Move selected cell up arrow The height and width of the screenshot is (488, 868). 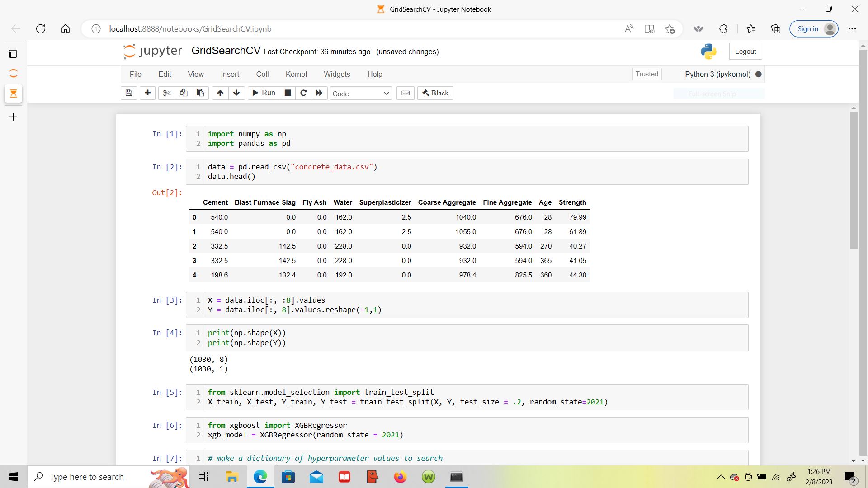[x=220, y=93]
